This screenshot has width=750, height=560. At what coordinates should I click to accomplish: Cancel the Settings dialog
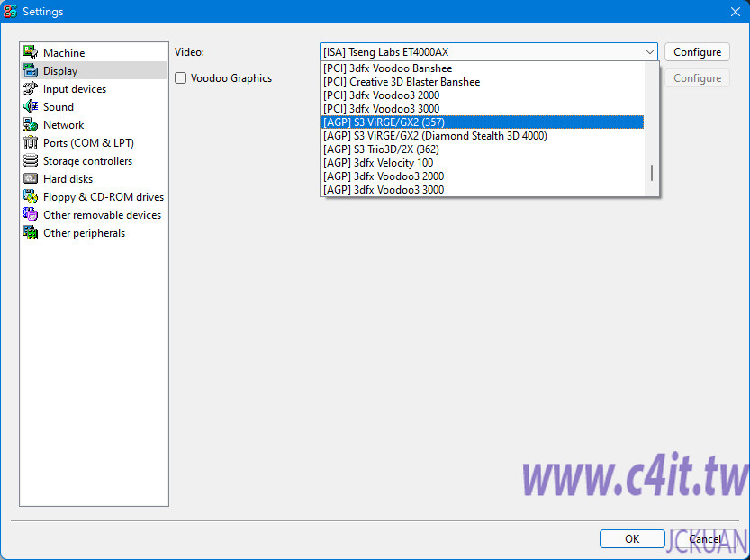704,538
